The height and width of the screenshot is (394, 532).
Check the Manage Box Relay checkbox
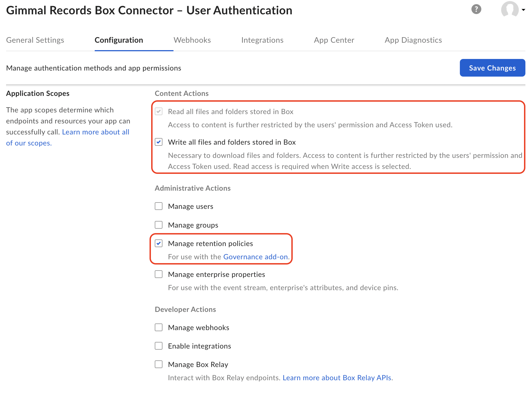(x=159, y=365)
